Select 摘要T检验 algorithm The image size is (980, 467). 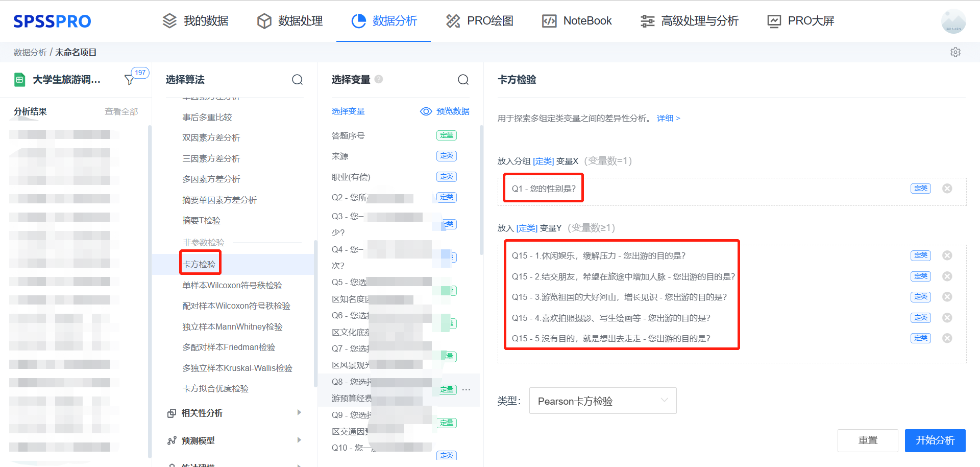(202, 220)
